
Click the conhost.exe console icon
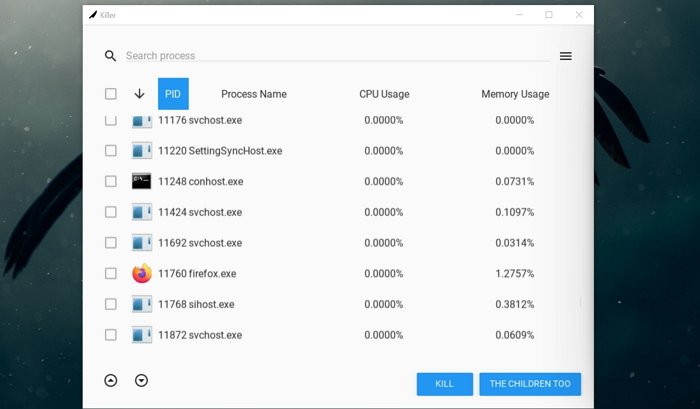(x=142, y=182)
